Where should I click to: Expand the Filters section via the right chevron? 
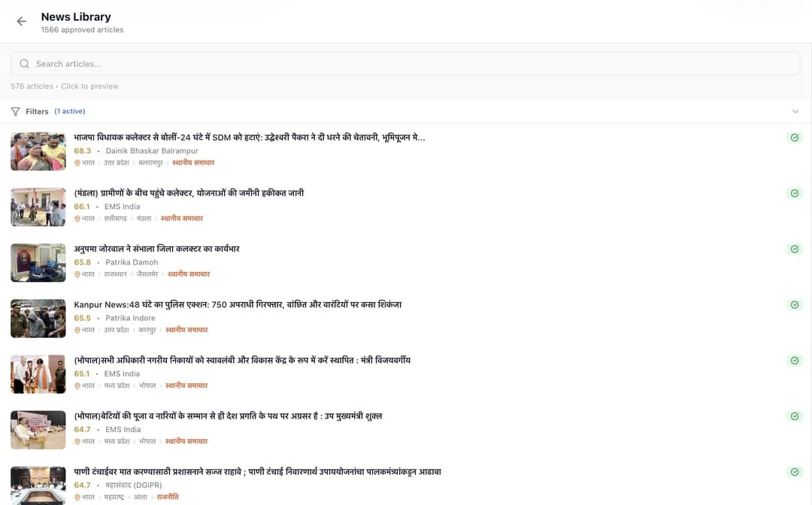tap(795, 110)
